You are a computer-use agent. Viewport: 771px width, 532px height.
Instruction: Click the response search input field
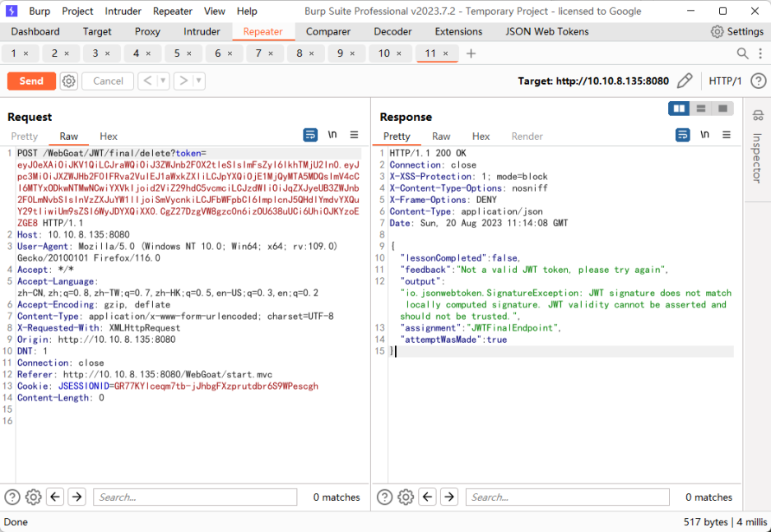click(x=568, y=497)
